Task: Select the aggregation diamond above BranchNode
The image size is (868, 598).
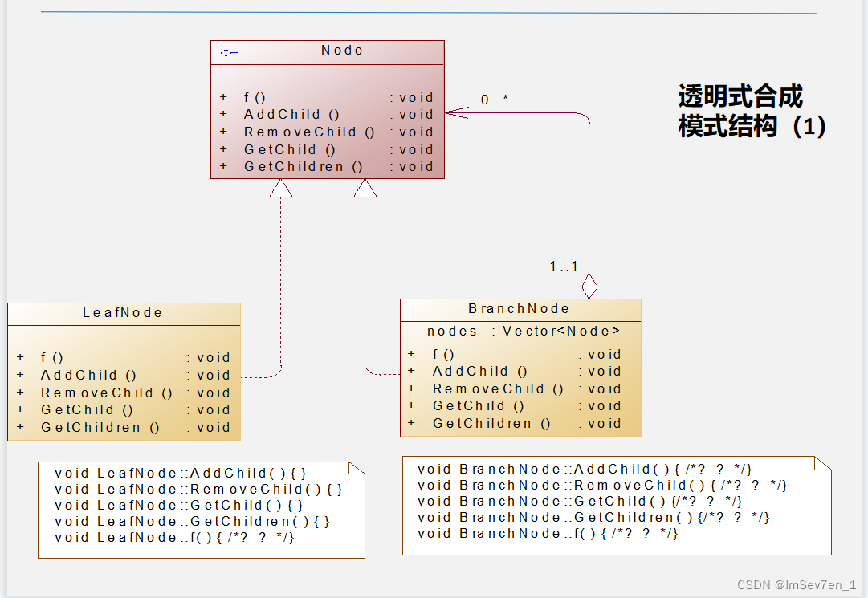Action: 589,286
